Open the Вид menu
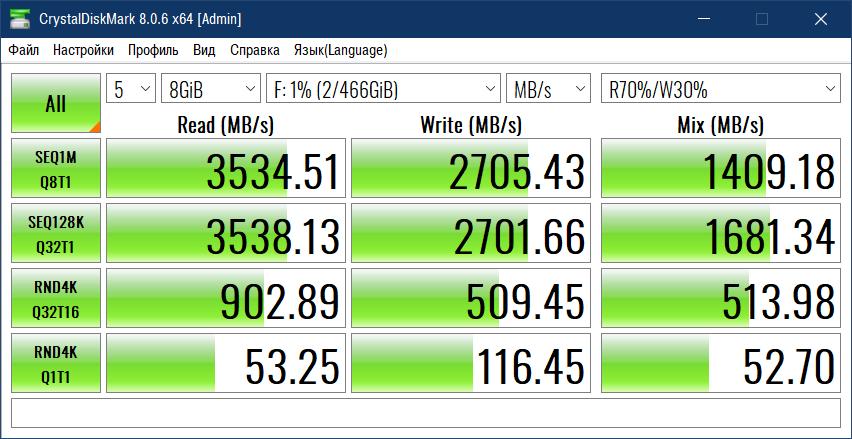This screenshot has width=852, height=439. click(204, 51)
